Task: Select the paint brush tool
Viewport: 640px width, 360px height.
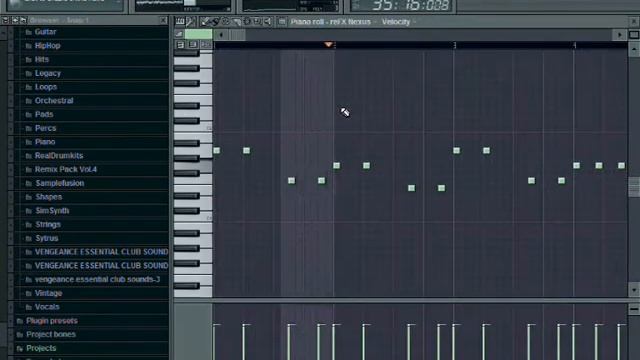Action: [x=215, y=22]
